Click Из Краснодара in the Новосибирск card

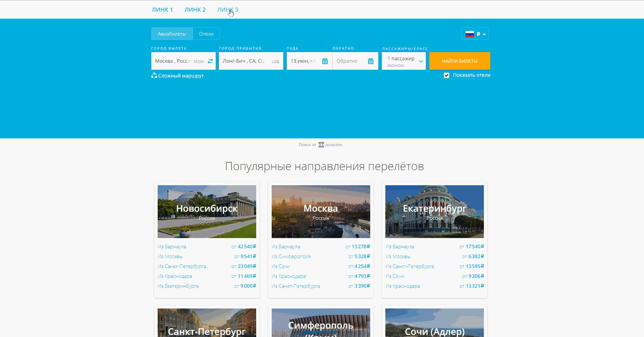pos(175,276)
